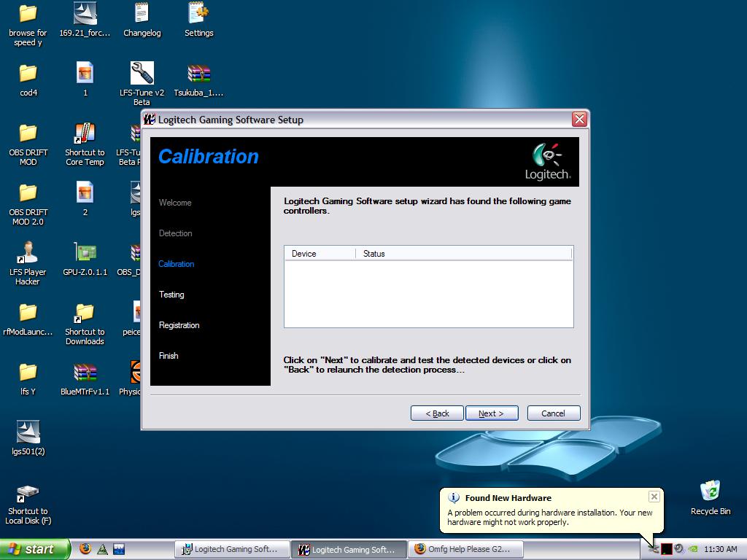Launch LFS Player Hacker shortcut
Image resolution: width=747 pixels, height=560 pixels.
[x=28, y=263]
